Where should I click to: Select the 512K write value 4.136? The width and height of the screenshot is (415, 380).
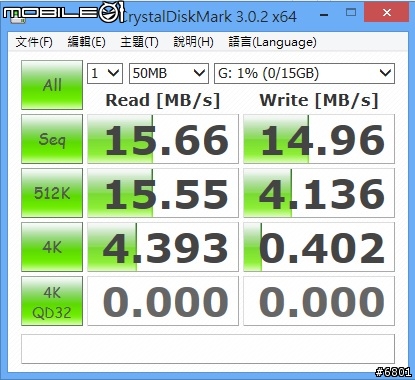(319, 193)
